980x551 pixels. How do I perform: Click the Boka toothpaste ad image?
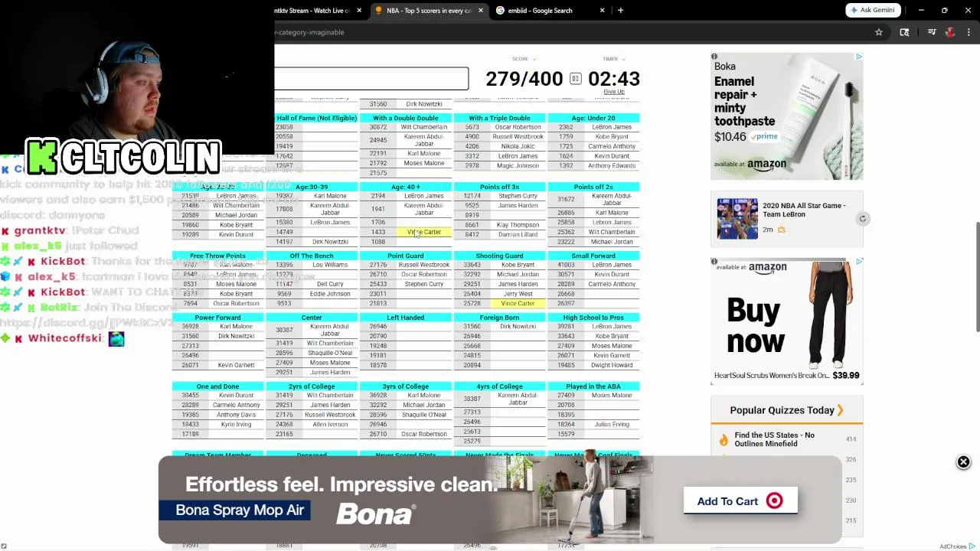pos(786,116)
